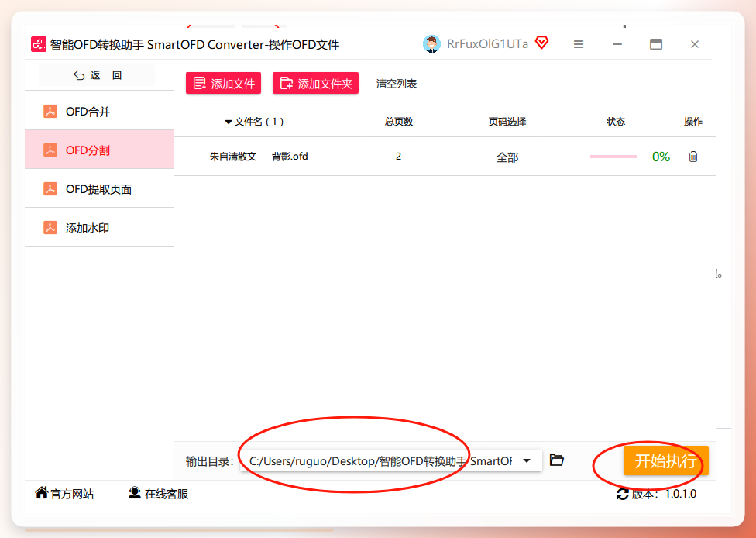Click the 页码选择 column header
756x538 pixels.
click(x=507, y=122)
